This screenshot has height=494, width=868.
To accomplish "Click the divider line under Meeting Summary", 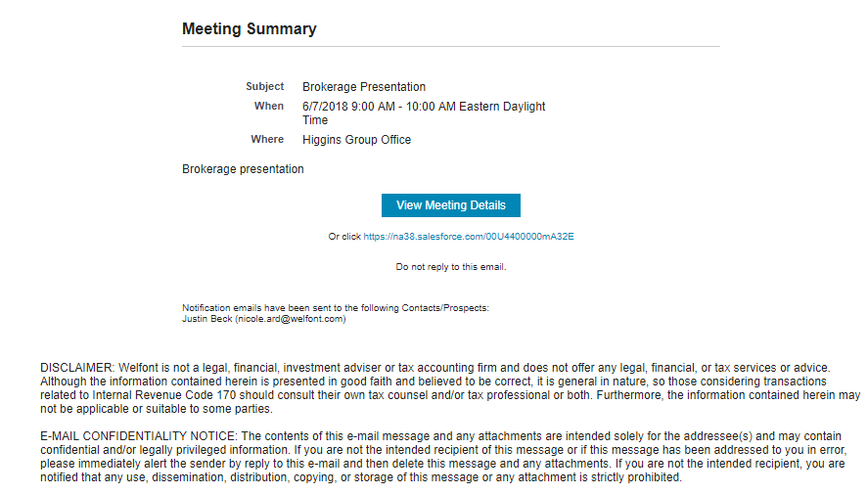I will (450, 47).
